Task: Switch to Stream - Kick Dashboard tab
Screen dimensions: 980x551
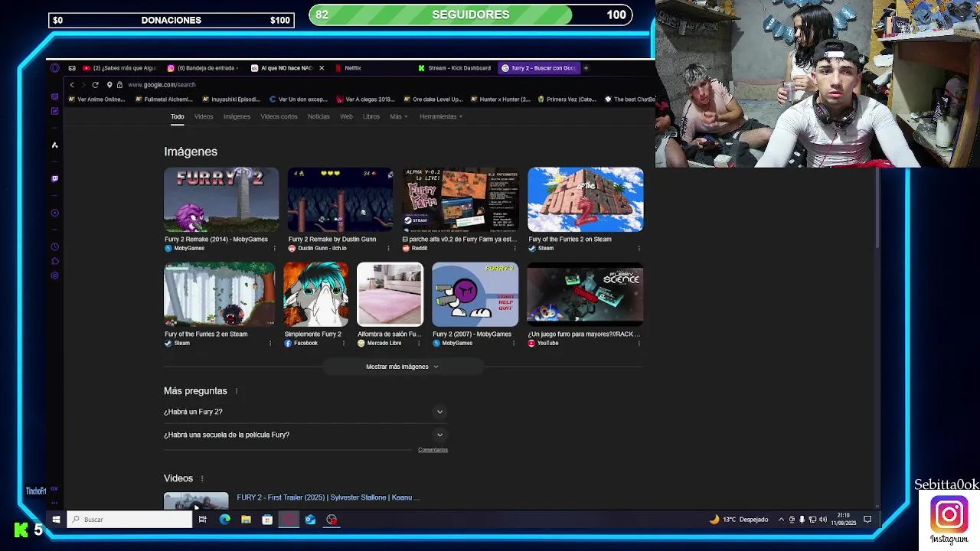Action: [x=456, y=68]
